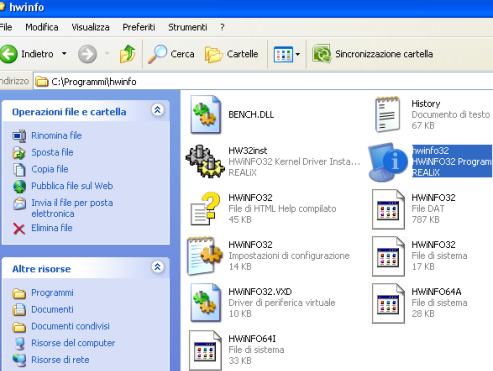
Task: Select the HWINFO32 File DAT icon
Action: [x=389, y=209]
